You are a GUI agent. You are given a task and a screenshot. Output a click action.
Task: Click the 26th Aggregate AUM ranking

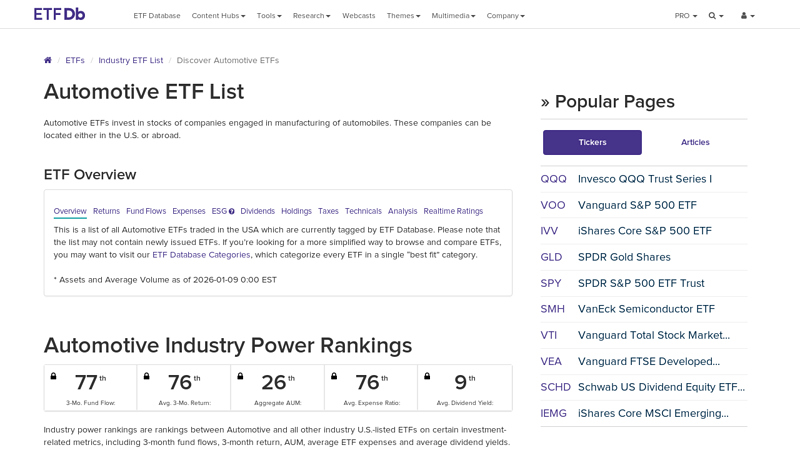[x=278, y=383]
